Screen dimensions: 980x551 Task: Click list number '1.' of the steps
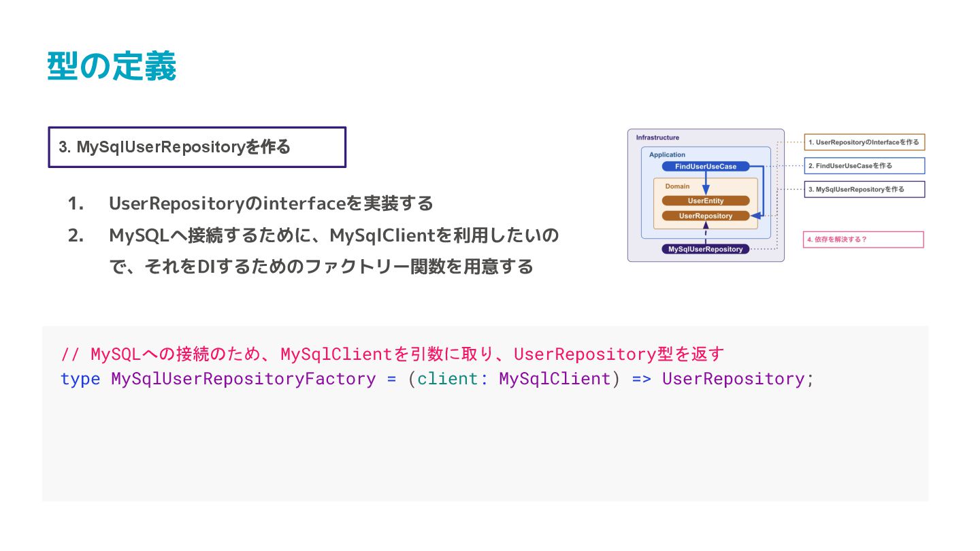pyautogui.click(x=76, y=203)
